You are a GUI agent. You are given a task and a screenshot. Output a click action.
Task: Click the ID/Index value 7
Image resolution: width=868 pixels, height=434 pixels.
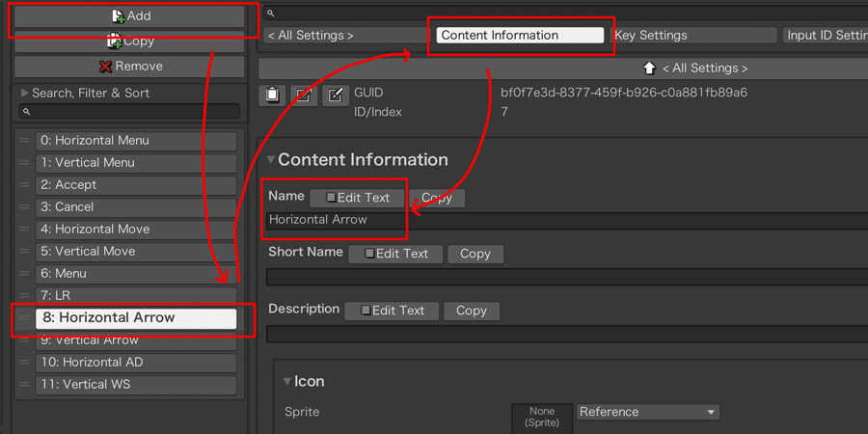coord(504,113)
